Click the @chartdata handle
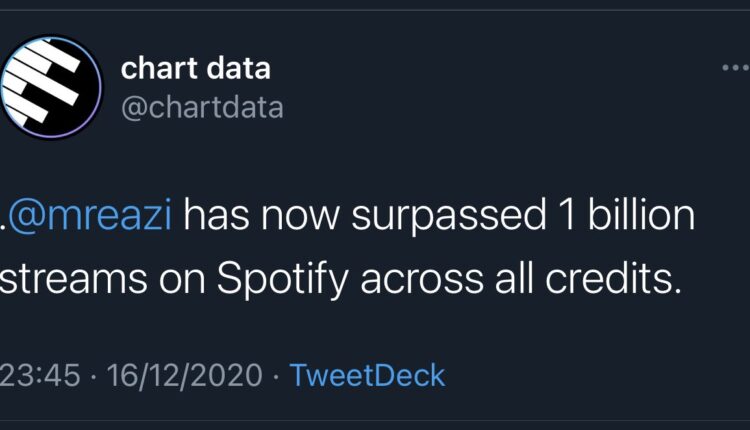The image size is (750, 430). coord(201,107)
